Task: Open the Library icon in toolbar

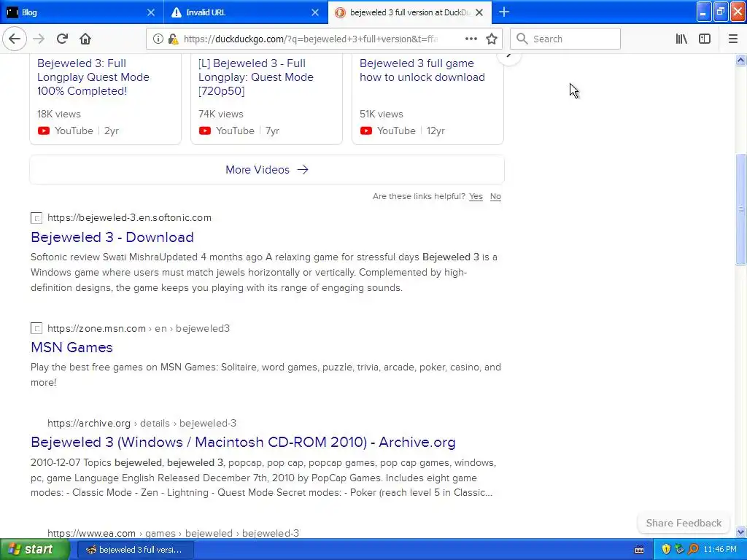Action: click(681, 39)
